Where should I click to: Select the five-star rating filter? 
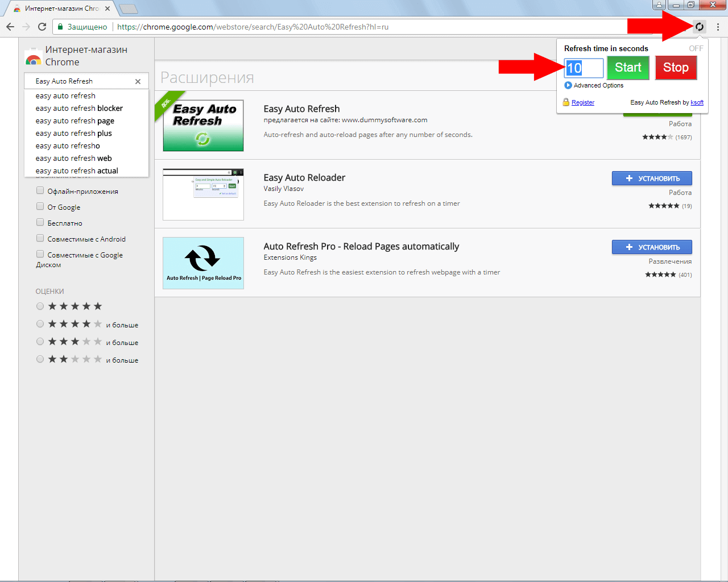(40, 306)
